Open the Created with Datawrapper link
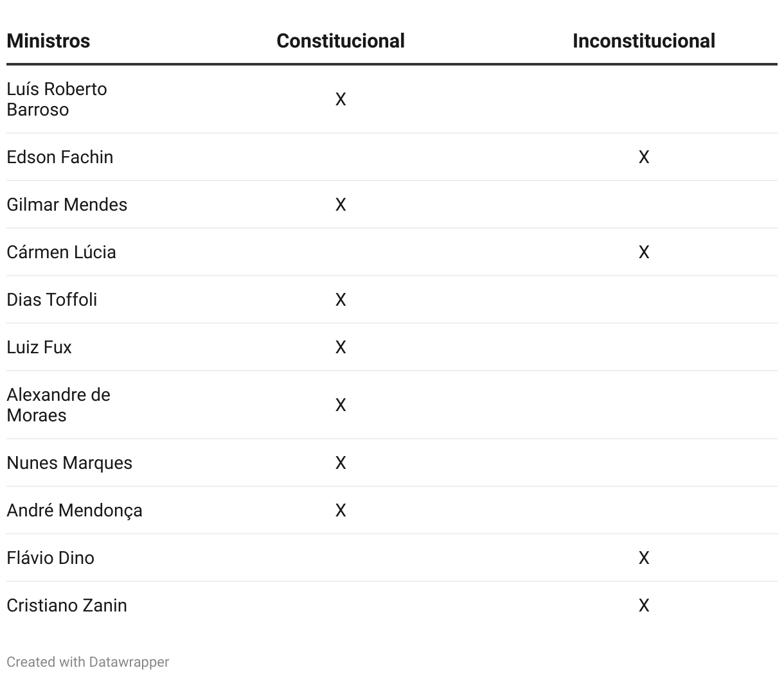Viewport: 784px width, 677px height. pos(88,662)
